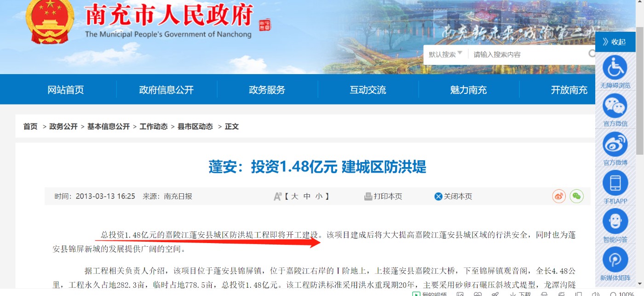Click the 打印本页 print icon
The image size is (644, 296).
368,197
